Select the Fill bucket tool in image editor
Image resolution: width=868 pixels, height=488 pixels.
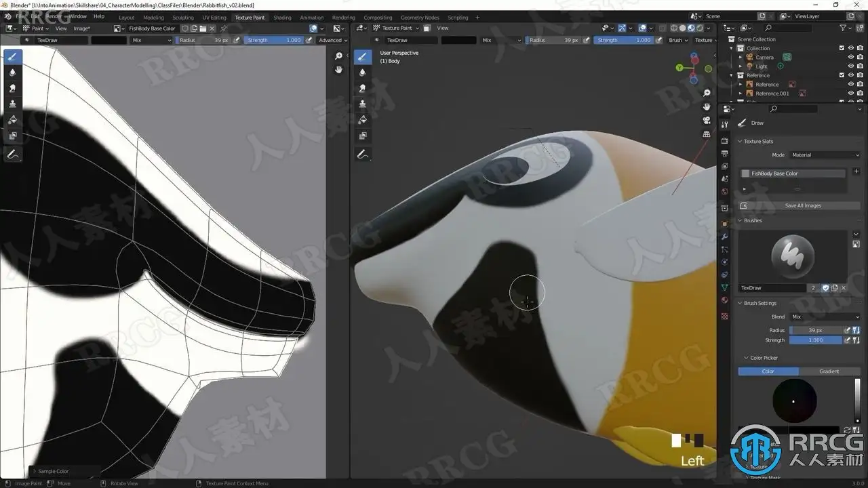pyautogui.click(x=12, y=119)
